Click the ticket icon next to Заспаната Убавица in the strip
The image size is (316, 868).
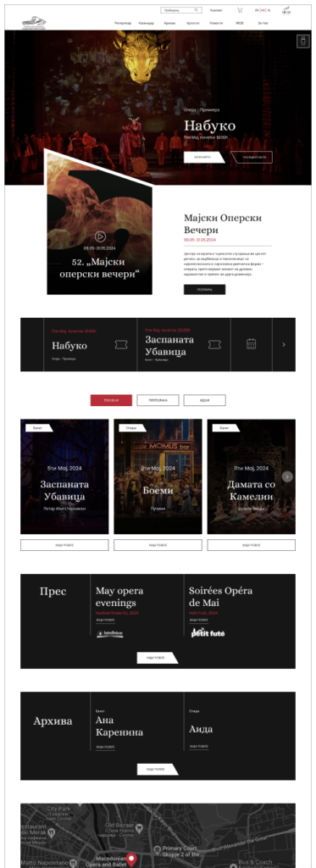[x=214, y=345]
